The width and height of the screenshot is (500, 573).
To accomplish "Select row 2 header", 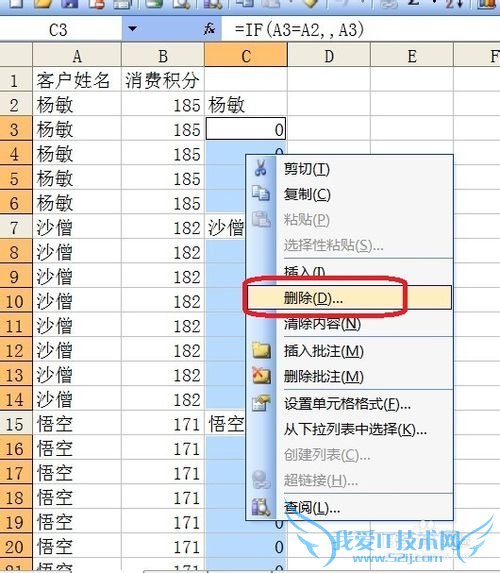I will pos(16,105).
